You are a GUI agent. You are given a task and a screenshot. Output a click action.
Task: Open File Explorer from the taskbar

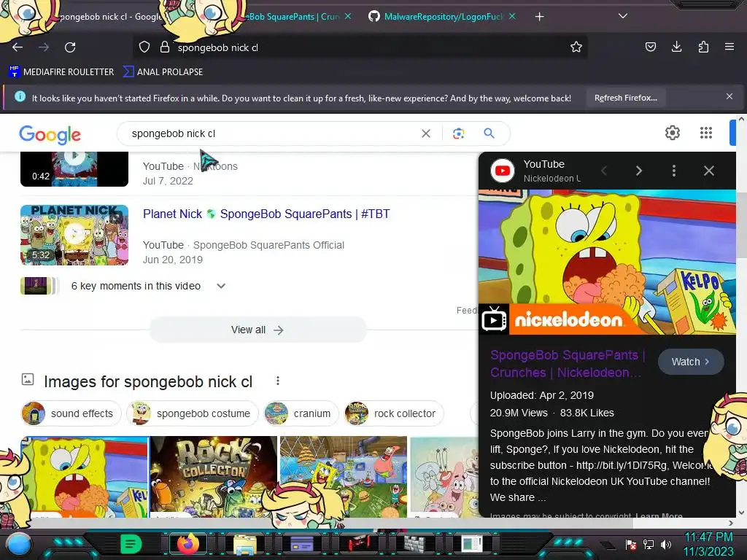pyautogui.click(x=245, y=544)
